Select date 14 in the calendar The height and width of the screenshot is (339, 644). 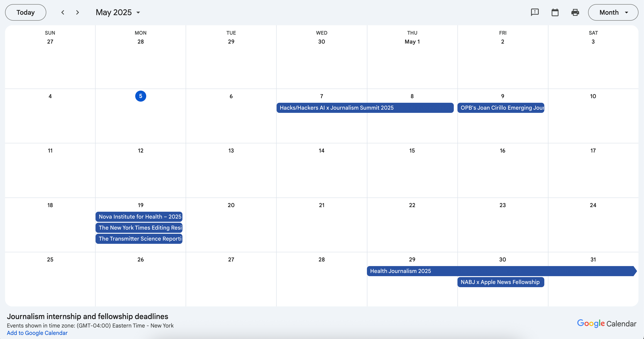pos(322,151)
